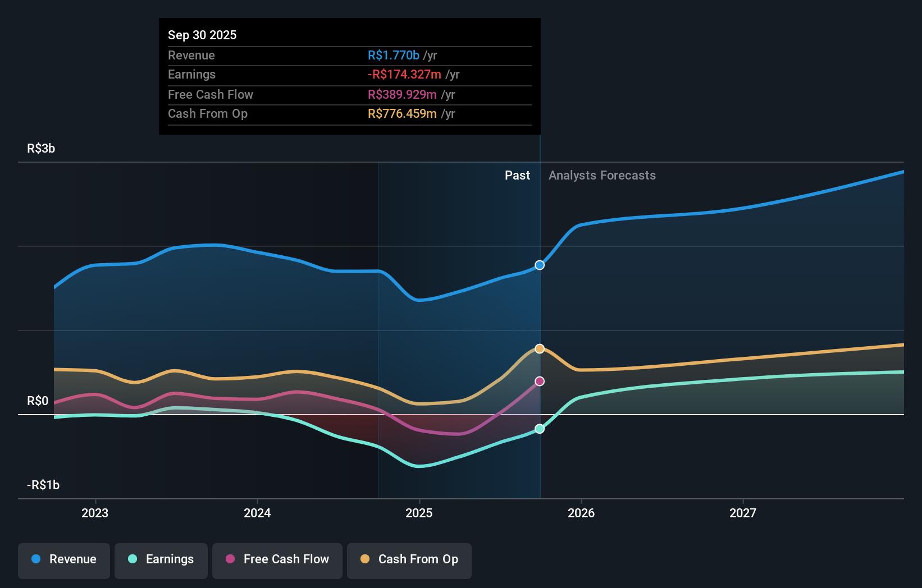Image resolution: width=922 pixels, height=588 pixels.
Task: Switch to the Past section of chart
Action: click(x=517, y=175)
